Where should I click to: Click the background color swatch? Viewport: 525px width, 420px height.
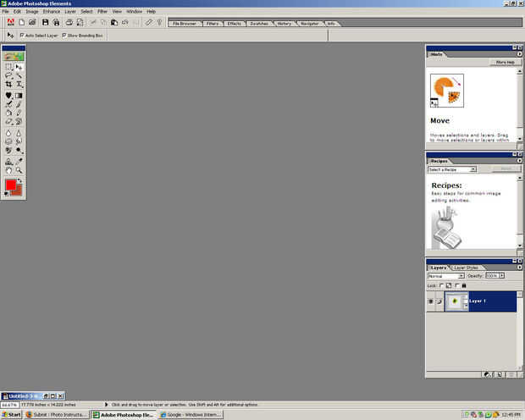point(18,192)
